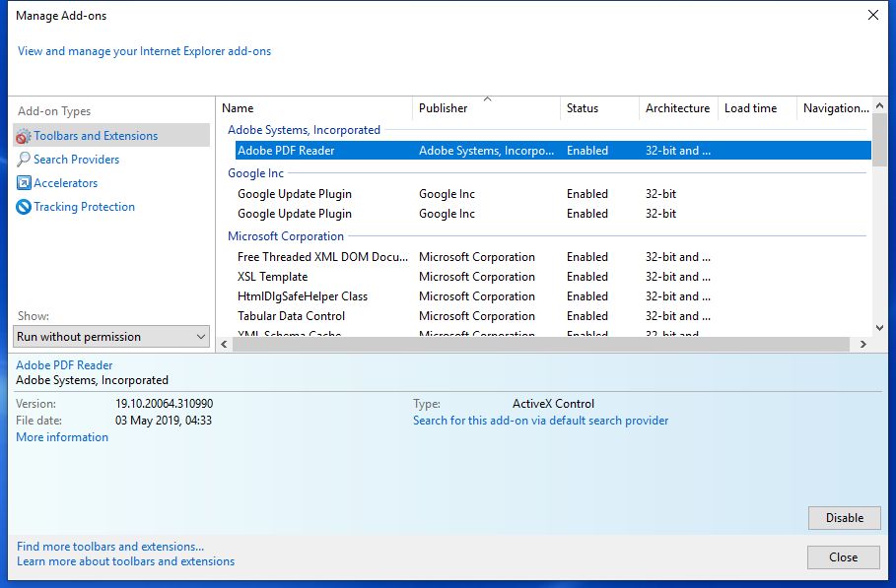
Task: Open the Show dropdown with Run without permission
Action: click(x=111, y=337)
